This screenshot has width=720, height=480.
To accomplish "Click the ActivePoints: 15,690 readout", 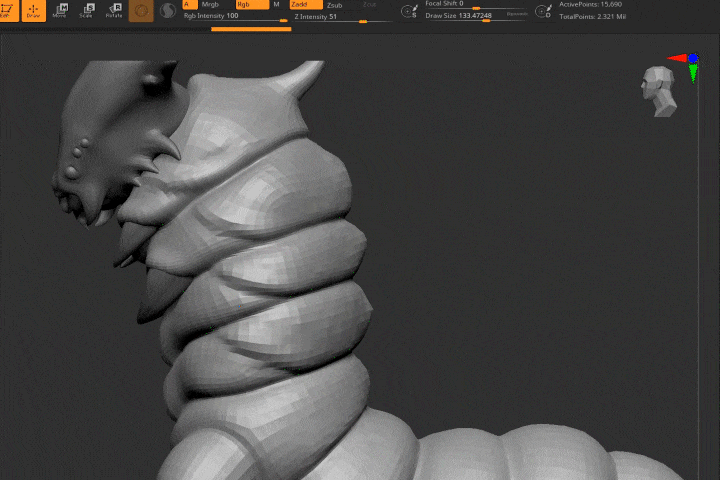I will tap(591, 5).
